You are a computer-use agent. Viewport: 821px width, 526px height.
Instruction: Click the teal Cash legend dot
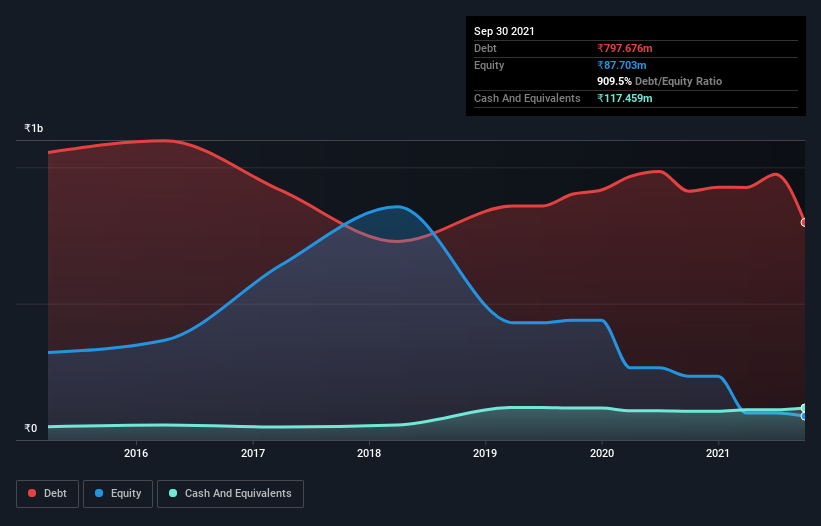173,493
